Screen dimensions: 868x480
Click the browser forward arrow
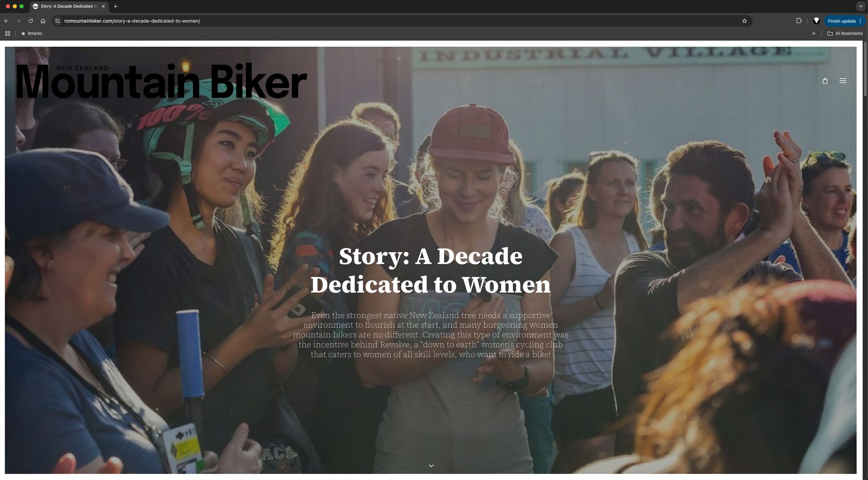[x=18, y=21]
